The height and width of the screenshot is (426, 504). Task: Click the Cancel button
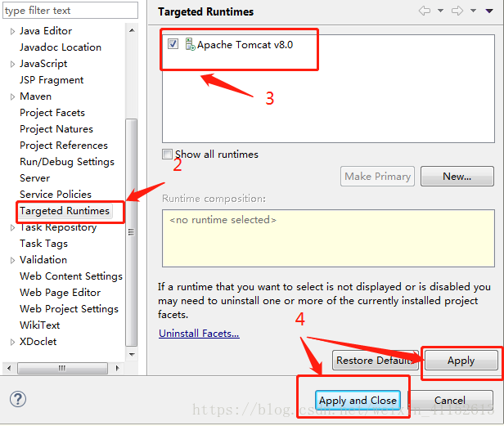[x=450, y=401]
